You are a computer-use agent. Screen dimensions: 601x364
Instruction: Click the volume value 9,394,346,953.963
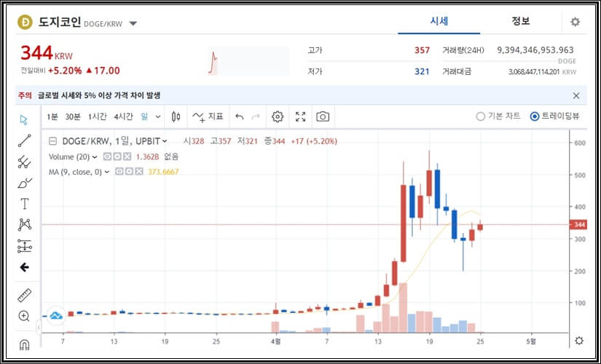click(x=535, y=50)
